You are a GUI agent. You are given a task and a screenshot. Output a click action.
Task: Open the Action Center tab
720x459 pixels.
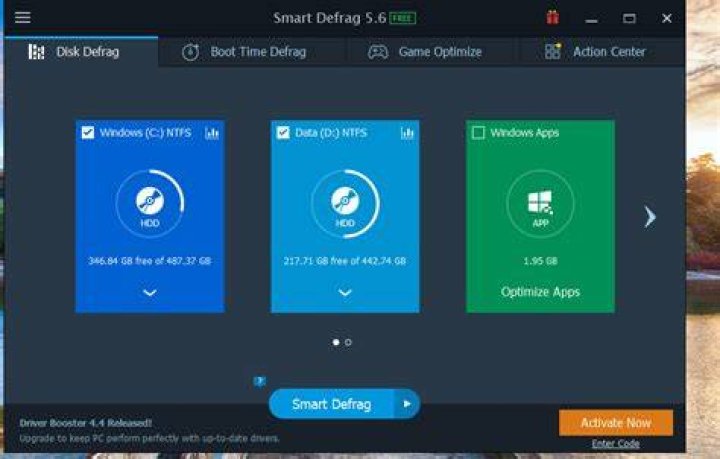pyautogui.click(x=595, y=52)
